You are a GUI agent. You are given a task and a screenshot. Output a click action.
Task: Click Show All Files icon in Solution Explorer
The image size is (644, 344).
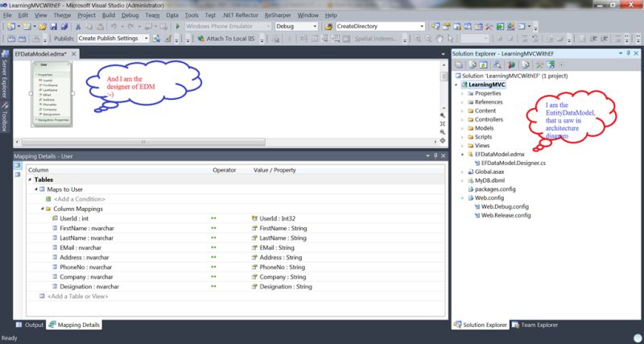click(473, 65)
